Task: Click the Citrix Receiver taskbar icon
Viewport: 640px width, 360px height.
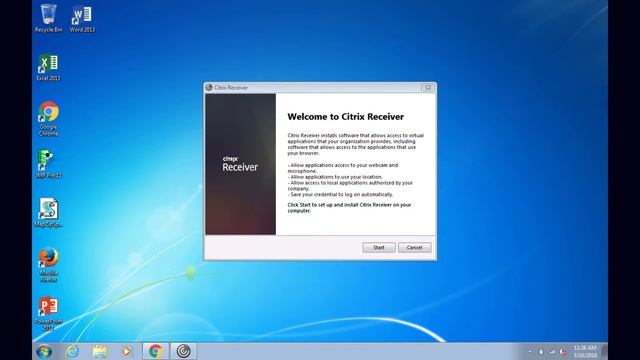Action: click(183, 351)
